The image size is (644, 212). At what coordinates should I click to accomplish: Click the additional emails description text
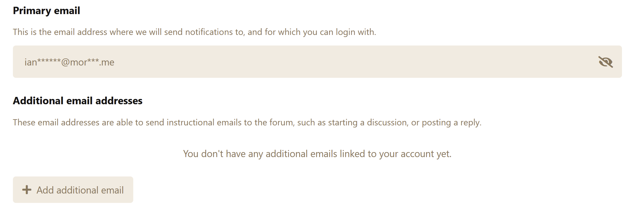247,122
